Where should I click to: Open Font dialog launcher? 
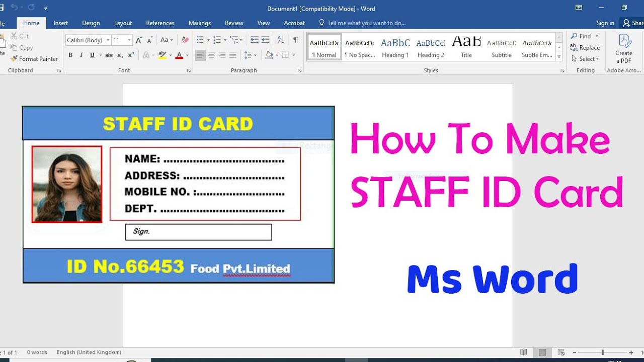tap(189, 71)
